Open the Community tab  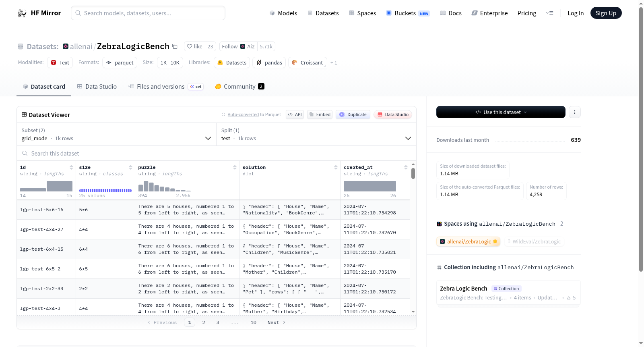pos(239,87)
